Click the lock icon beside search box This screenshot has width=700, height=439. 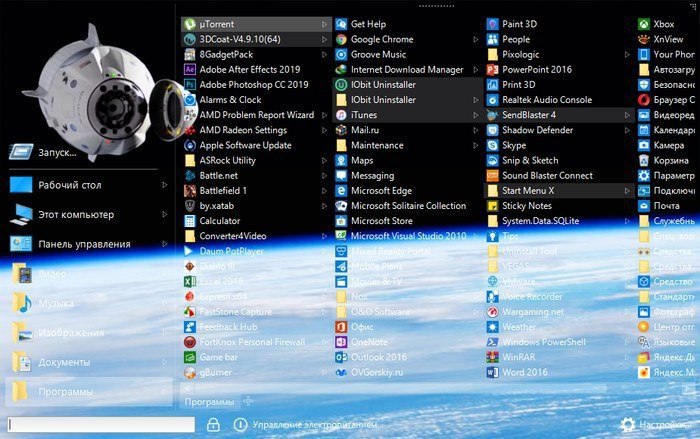[x=213, y=424]
